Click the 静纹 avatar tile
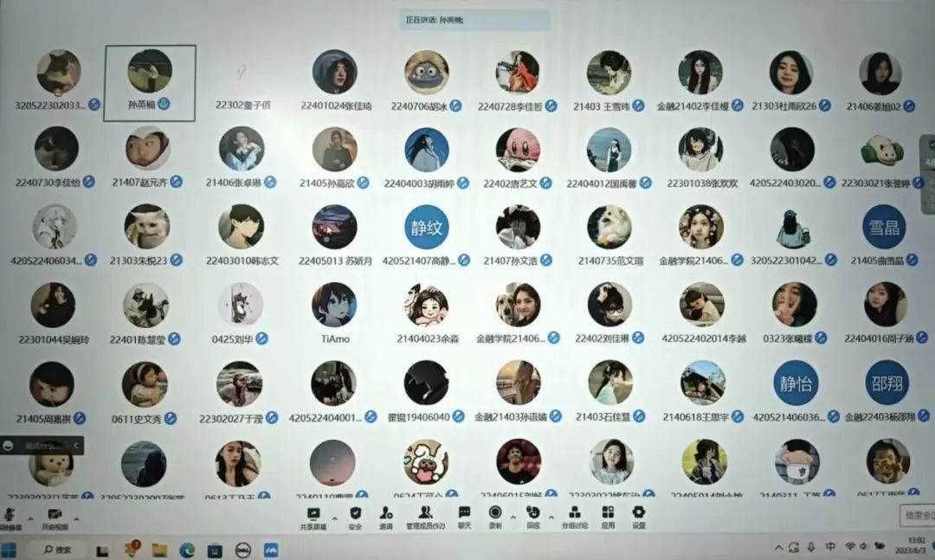The image size is (935, 560). (426, 228)
